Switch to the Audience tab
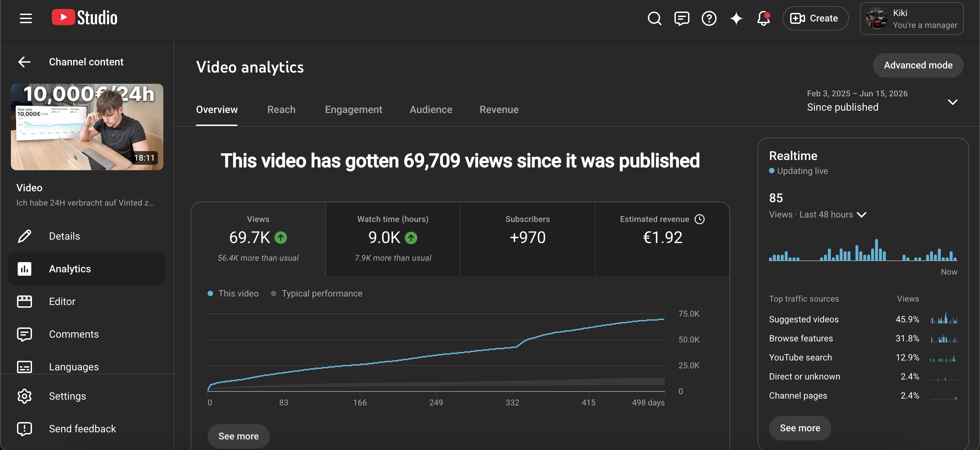 click(x=431, y=110)
